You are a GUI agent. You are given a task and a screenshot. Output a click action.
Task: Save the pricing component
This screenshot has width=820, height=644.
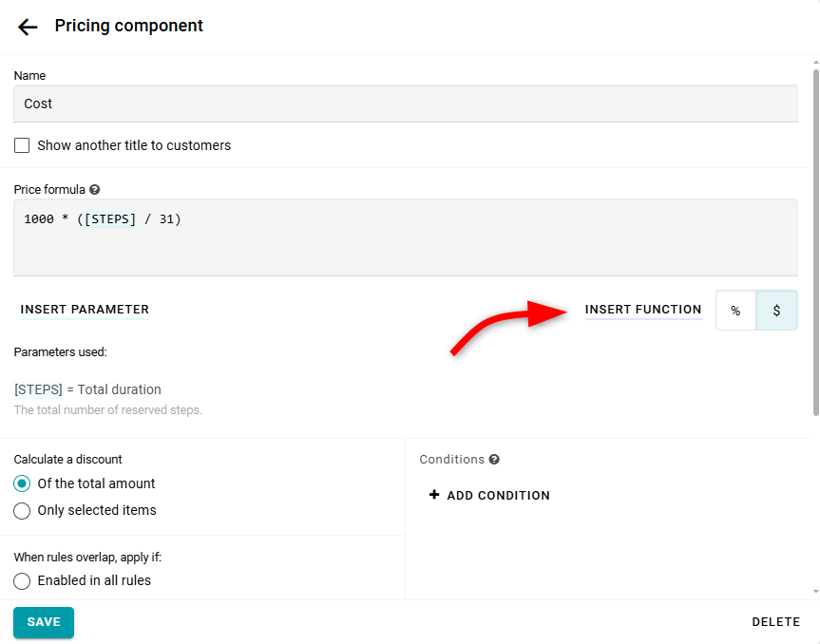tap(44, 622)
